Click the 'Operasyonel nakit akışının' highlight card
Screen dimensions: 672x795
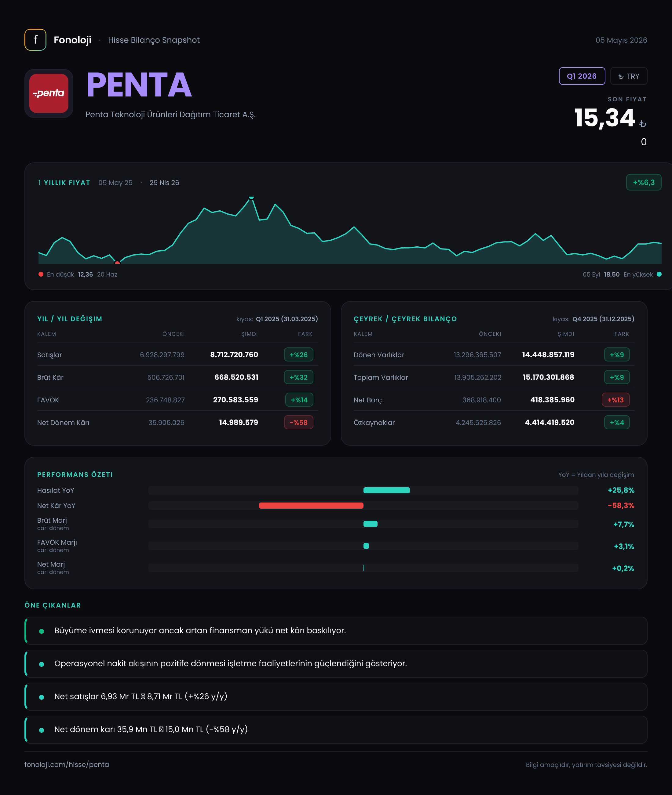click(x=336, y=664)
